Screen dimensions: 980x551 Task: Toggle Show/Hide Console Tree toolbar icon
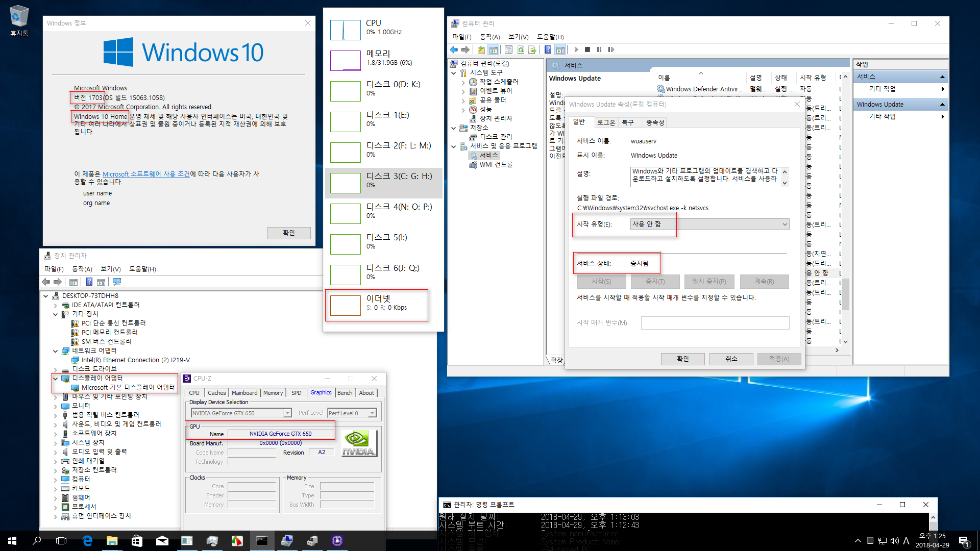[x=493, y=49]
